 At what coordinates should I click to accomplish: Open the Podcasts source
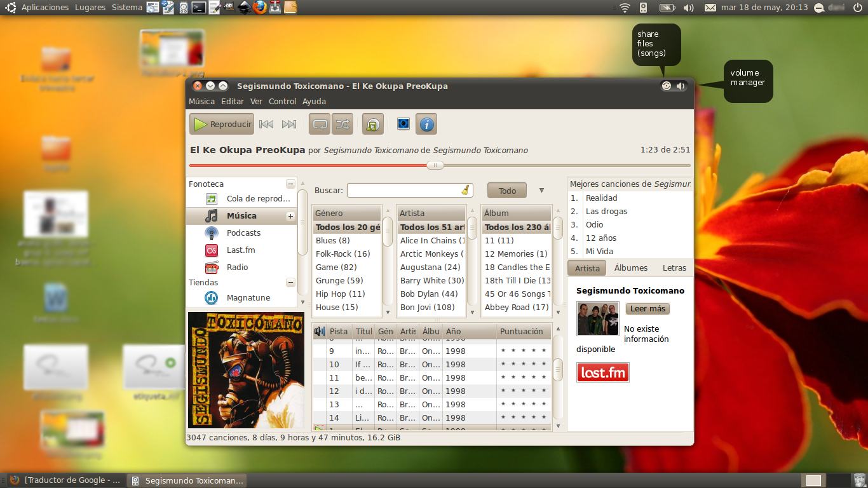(243, 233)
